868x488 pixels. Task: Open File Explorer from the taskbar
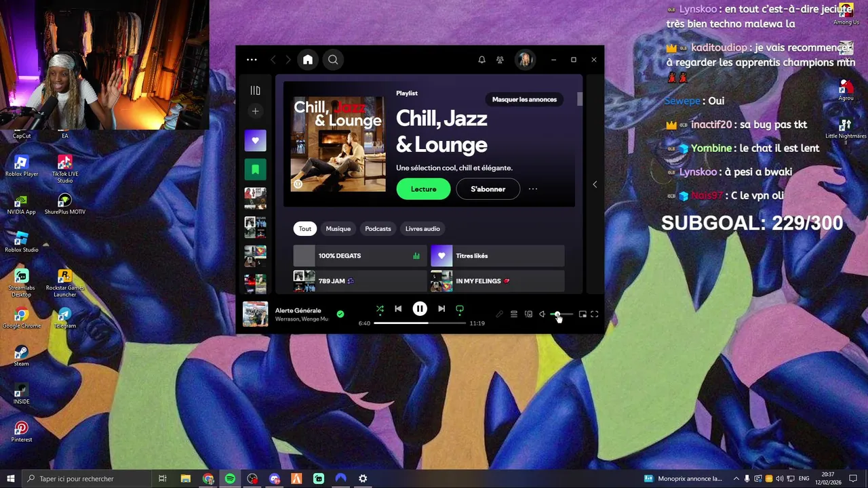tap(186, 479)
